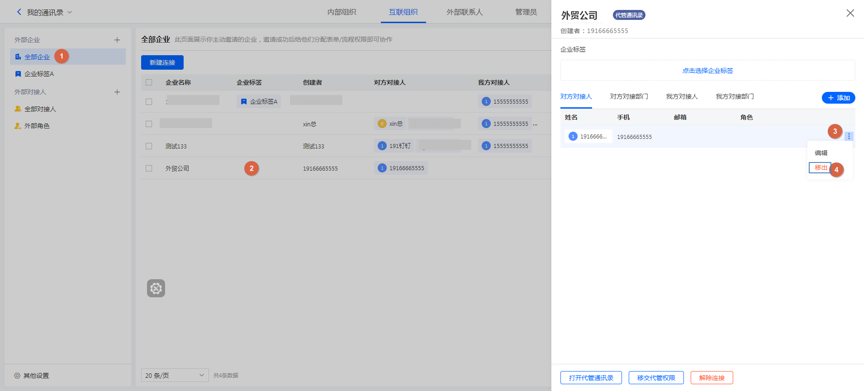The image size is (868, 391).
Task: Open the floating gear settings icon
Action: point(156,288)
